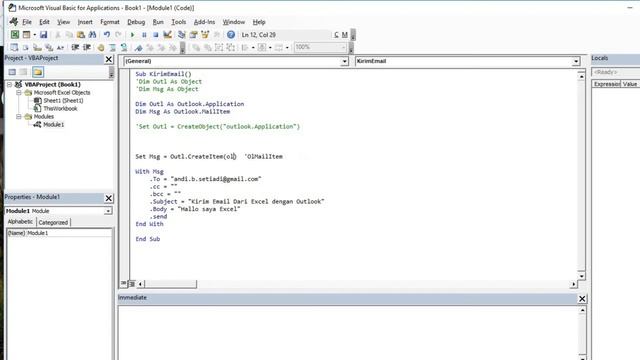Outdent the selected code lines
Screen dimensions: 640x360
coord(87,47)
